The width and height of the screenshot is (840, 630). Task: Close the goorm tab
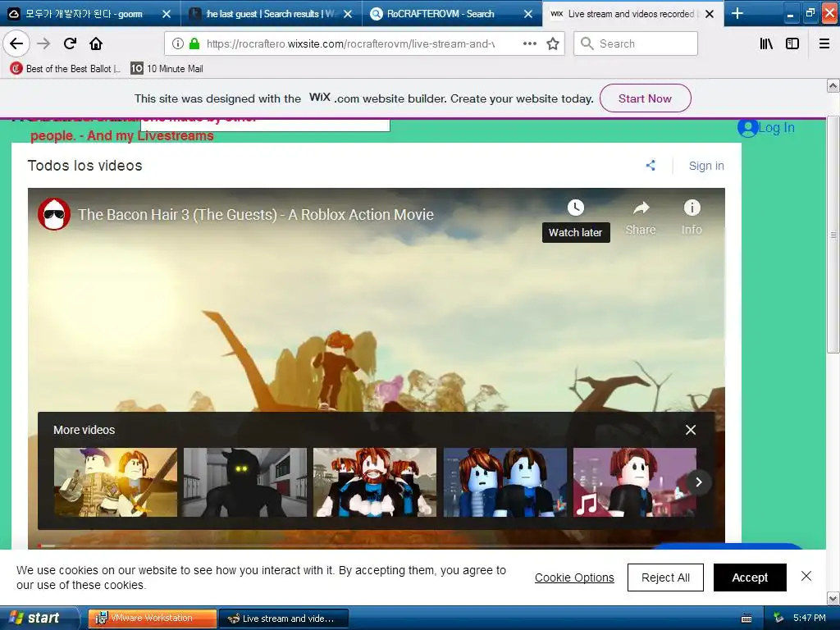pos(167,14)
